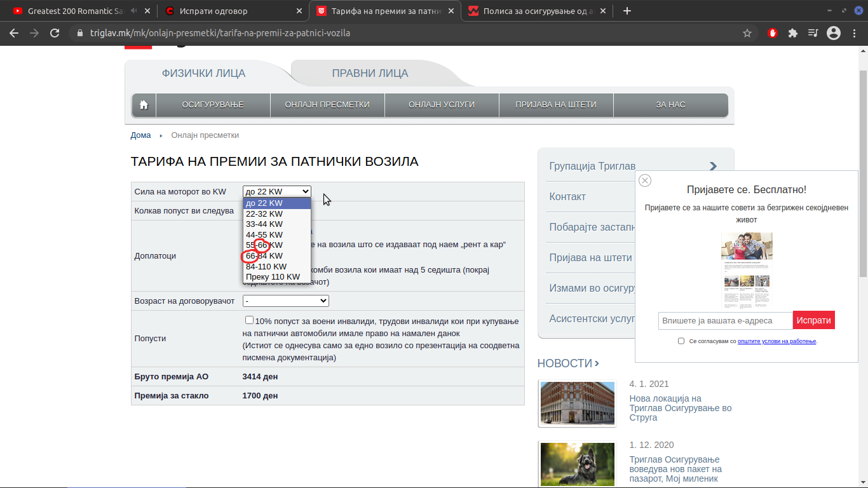Bookmark this page with the star icon
The height and width of the screenshot is (488, 868).
pyautogui.click(x=747, y=33)
